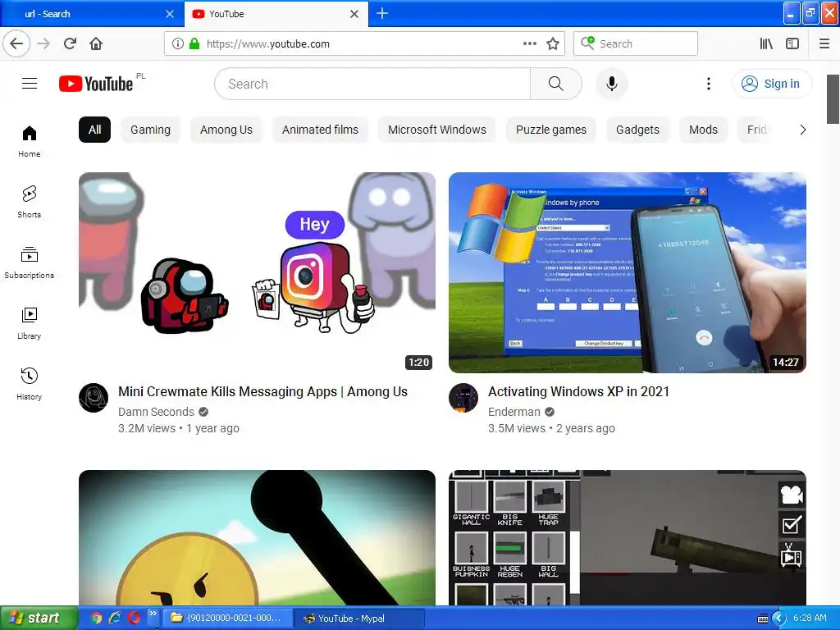Image resolution: width=840 pixels, height=630 pixels.
Task: Open Library in YouTube sidebar
Action: point(29,323)
